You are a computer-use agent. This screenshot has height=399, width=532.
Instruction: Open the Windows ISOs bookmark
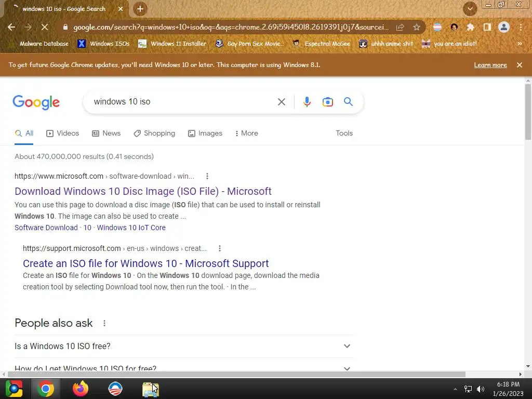[103, 44]
